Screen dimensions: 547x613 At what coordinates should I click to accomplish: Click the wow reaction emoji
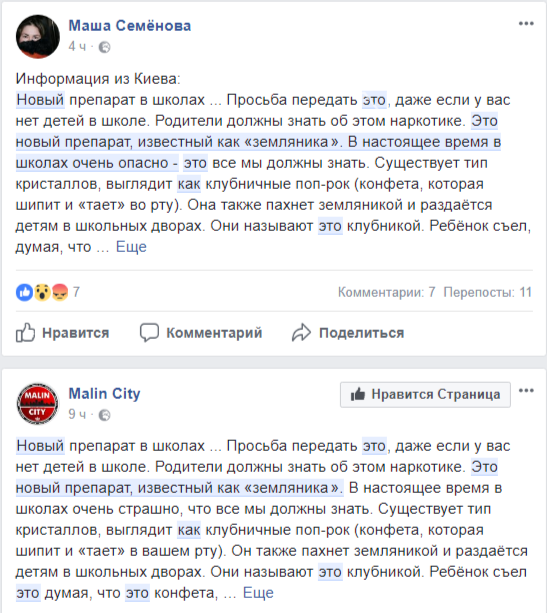click(42, 292)
